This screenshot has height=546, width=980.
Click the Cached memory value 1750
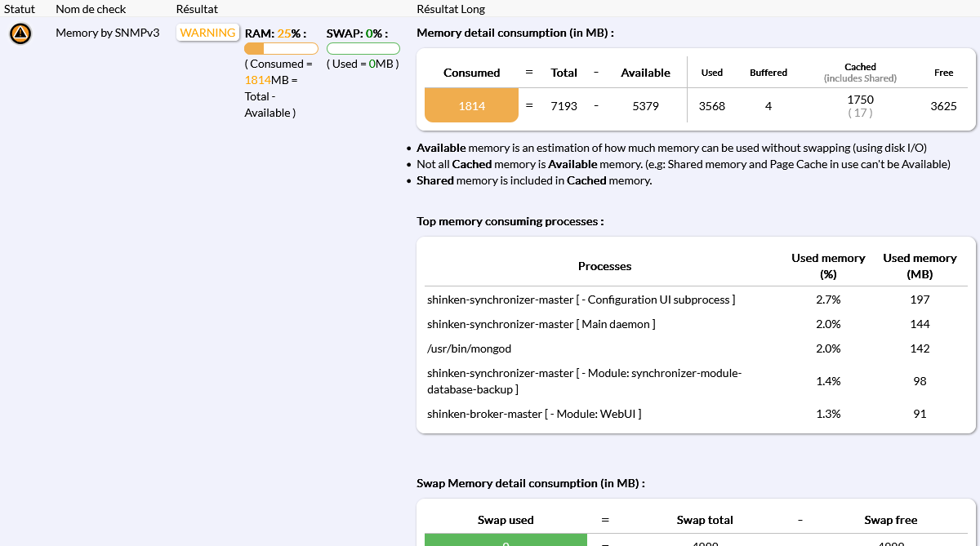[x=860, y=100]
